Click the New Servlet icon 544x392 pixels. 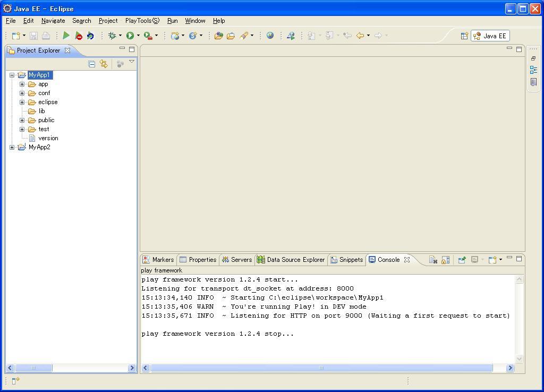click(x=193, y=36)
